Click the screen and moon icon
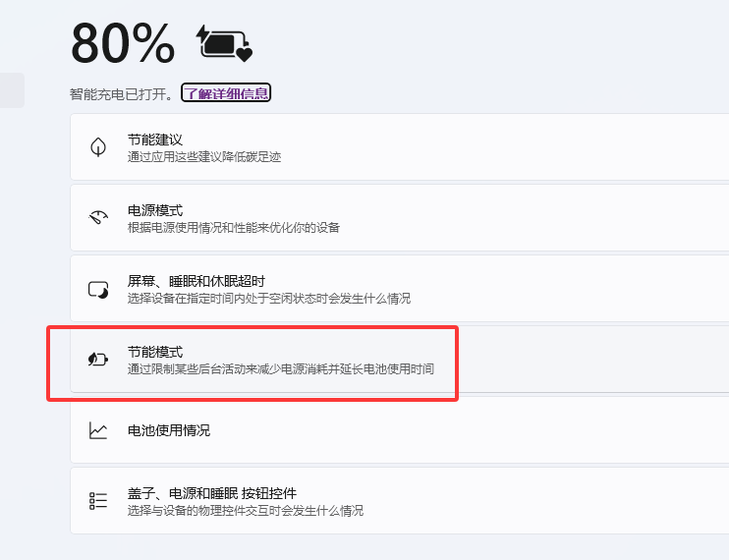Viewport: 729px width, 560px height. pyautogui.click(x=98, y=289)
